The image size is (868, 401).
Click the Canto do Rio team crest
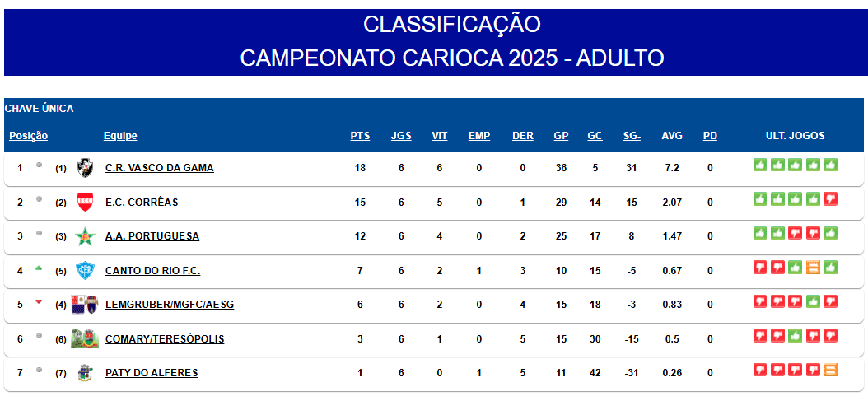point(85,271)
